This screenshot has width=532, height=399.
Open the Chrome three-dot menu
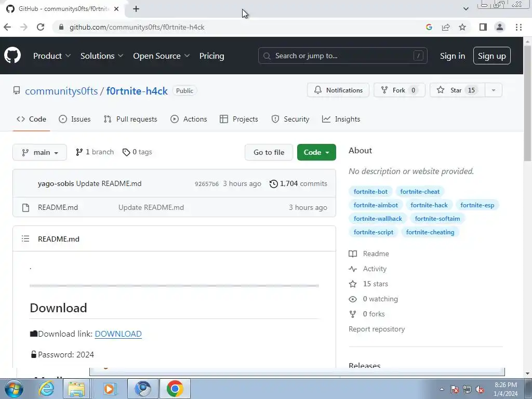518,27
